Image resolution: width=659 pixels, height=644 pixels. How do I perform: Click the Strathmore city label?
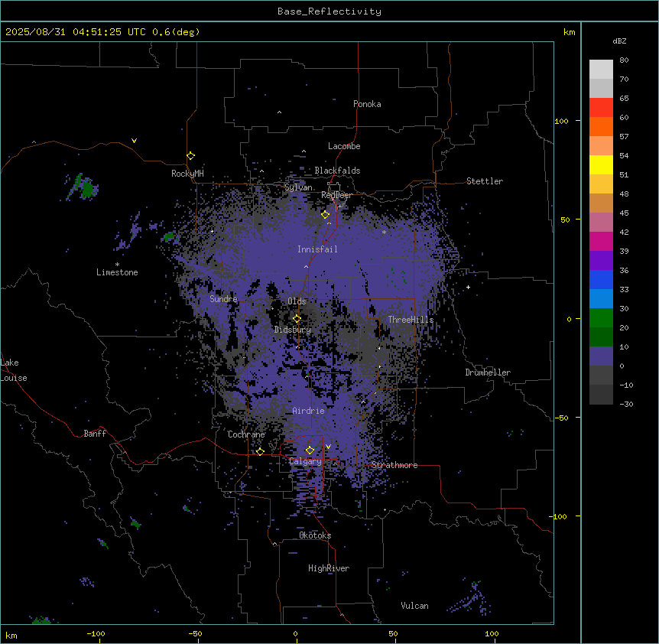(394, 465)
